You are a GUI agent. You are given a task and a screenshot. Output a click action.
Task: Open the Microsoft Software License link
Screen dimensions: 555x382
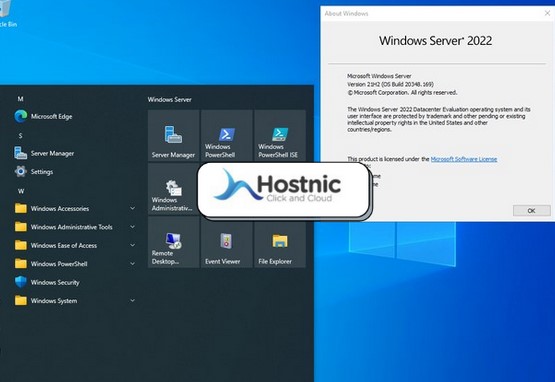pos(464,159)
